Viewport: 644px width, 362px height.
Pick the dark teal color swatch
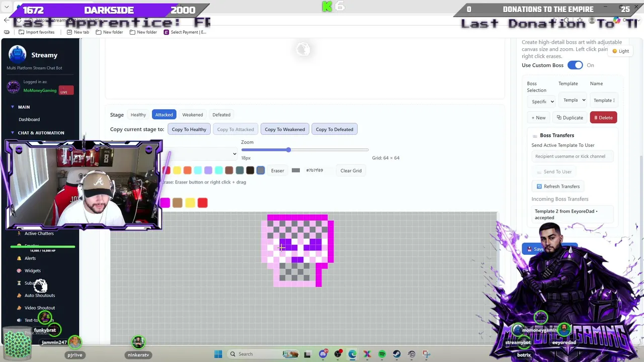click(x=239, y=171)
